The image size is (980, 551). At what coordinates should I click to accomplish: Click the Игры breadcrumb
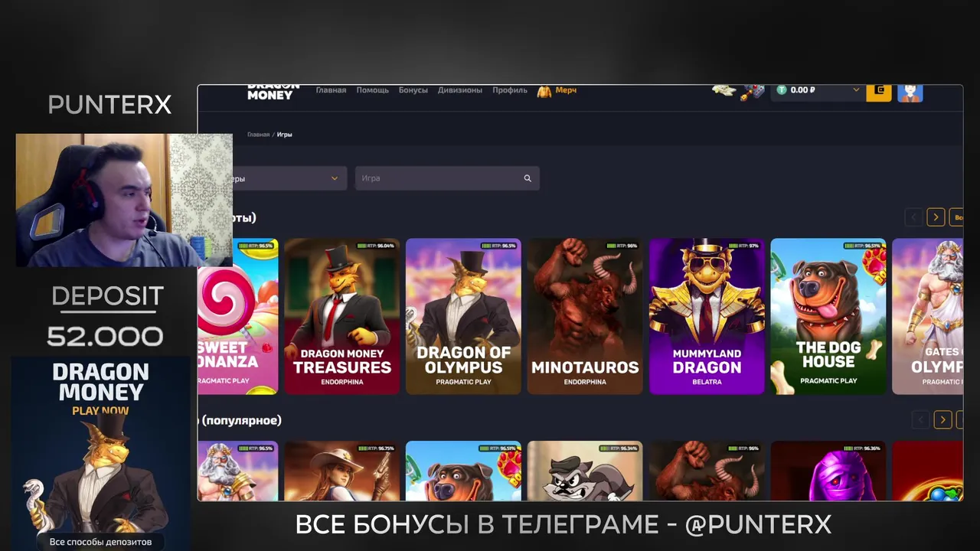(285, 135)
